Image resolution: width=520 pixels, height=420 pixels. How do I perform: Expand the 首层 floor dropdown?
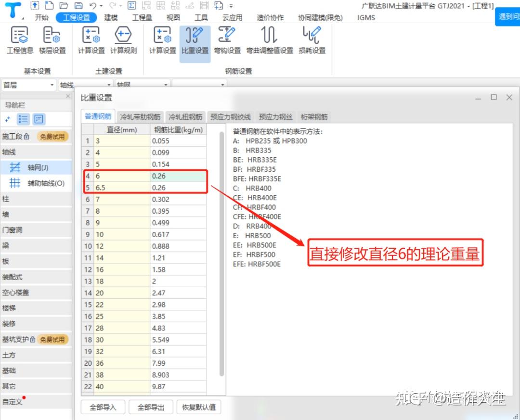coord(28,85)
